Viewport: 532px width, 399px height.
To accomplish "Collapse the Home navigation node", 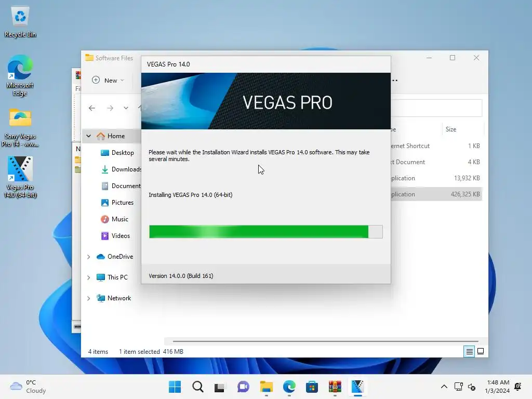I will [x=88, y=136].
